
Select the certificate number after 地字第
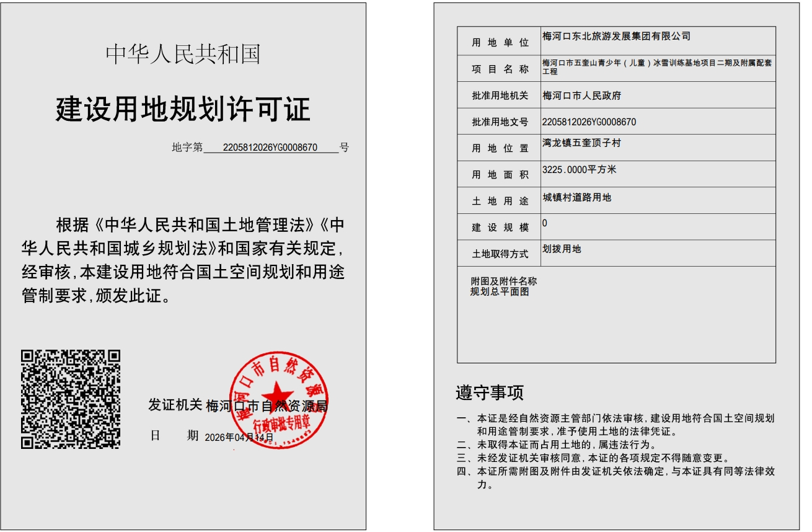tap(270, 148)
